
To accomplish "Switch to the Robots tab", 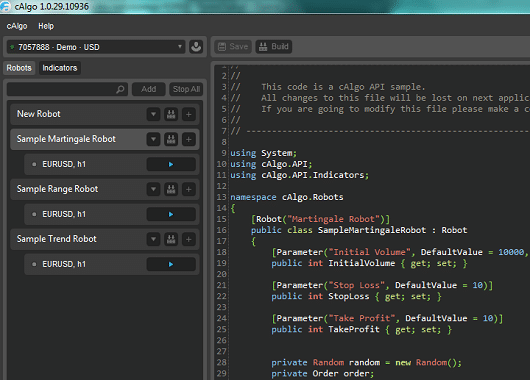I will point(19,68).
